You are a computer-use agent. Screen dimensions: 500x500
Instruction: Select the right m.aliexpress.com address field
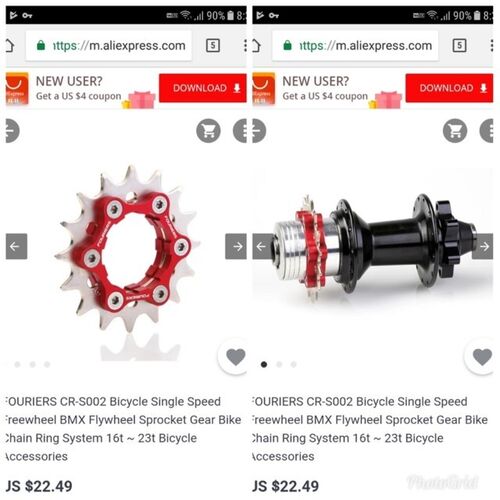[x=355, y=45]
